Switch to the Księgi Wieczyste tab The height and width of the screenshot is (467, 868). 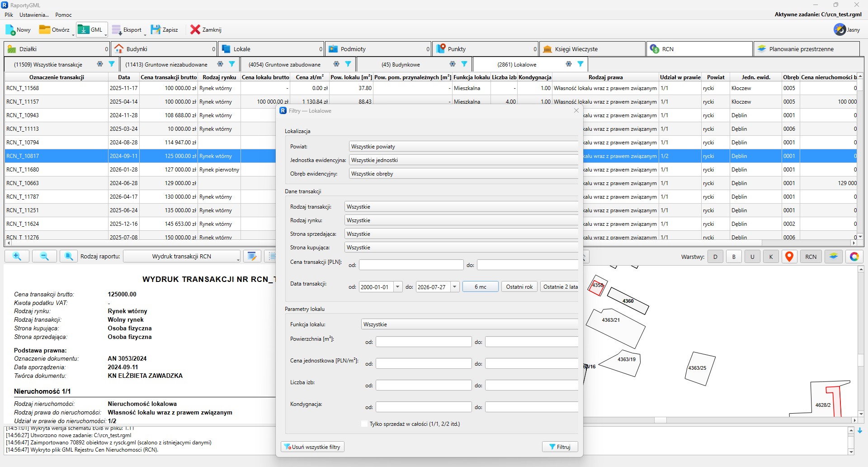[x=592, y=49]
